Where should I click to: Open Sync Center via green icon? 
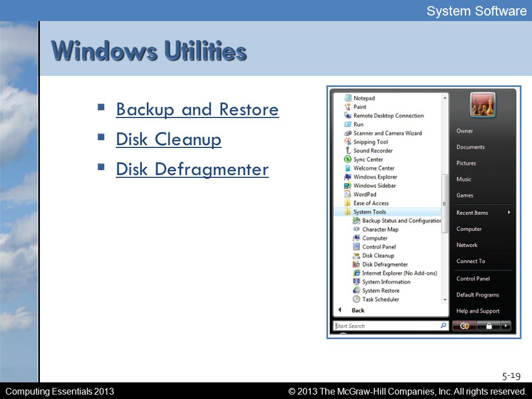tap(347, 159)
